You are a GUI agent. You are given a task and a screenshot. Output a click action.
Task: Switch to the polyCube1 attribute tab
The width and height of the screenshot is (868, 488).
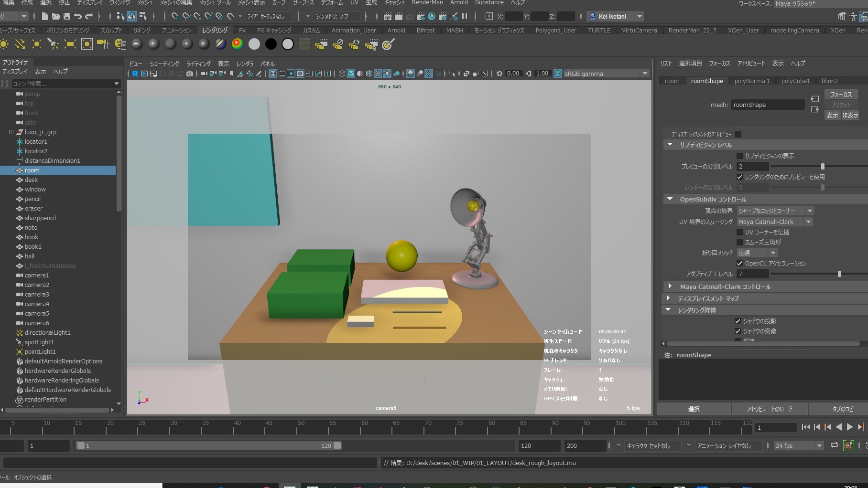795,81
